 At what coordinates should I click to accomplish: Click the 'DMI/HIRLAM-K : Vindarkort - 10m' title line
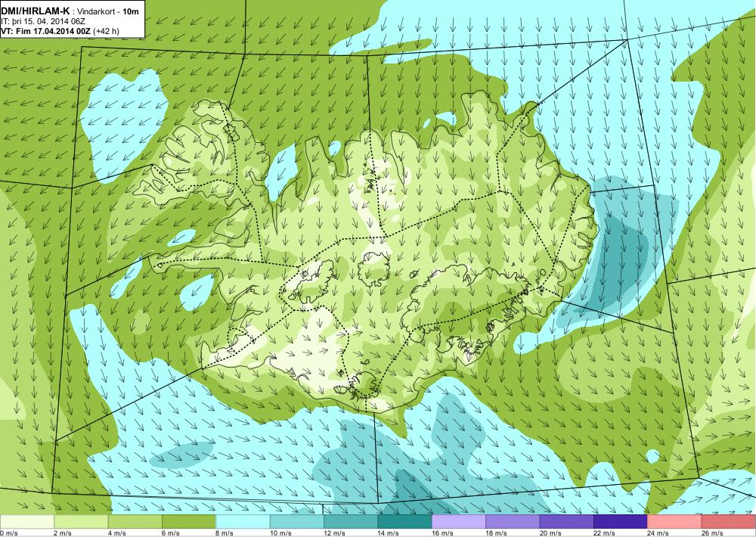70,11
